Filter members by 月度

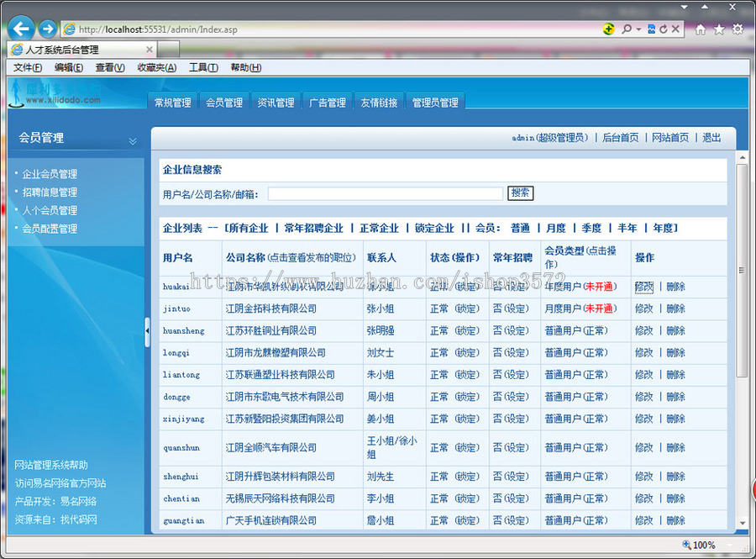click(x=556, y=228)
